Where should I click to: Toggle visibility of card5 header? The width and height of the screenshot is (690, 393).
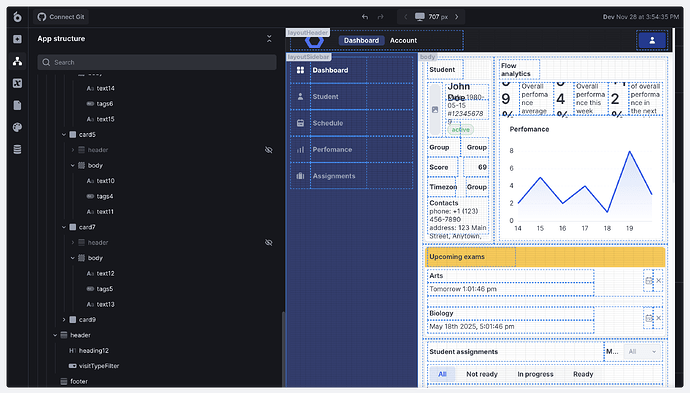point(268,150)
